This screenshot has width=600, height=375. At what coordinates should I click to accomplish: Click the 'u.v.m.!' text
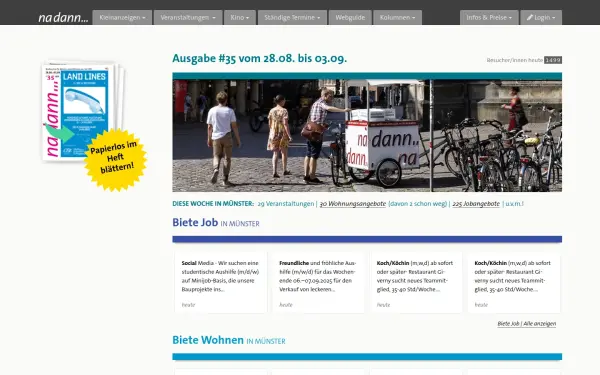click(x=515, y=204)
